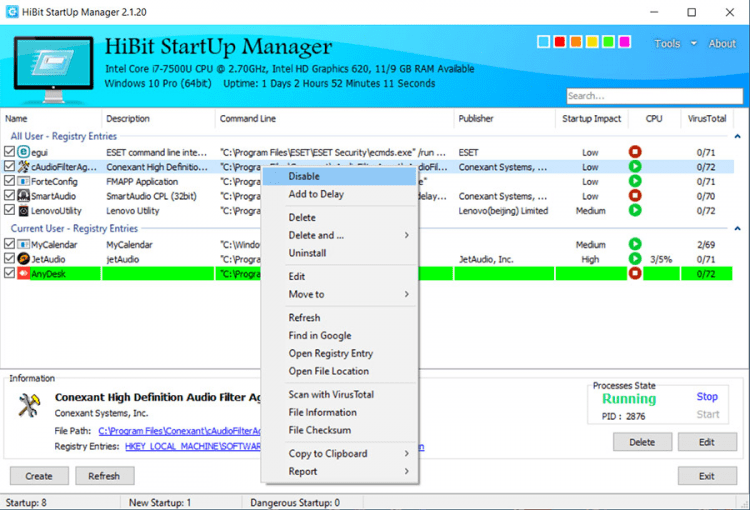Viewport: 750px width, 510px height.
Task: Uncheck the egui startup checkbox
Action: pos(10,152)
